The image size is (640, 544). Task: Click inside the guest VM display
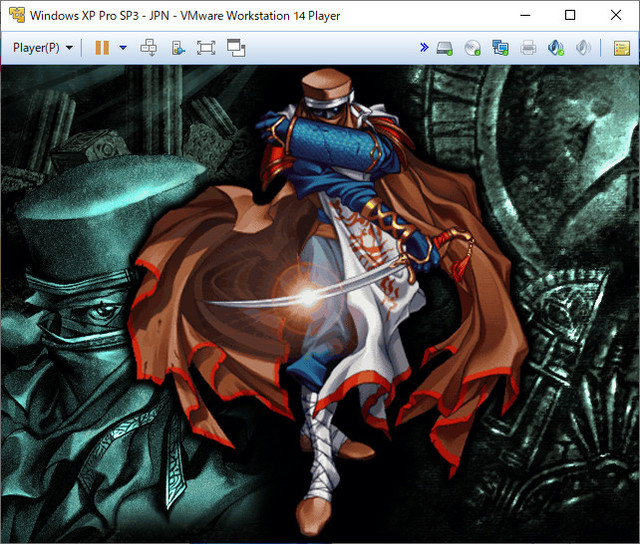(320, 304)
